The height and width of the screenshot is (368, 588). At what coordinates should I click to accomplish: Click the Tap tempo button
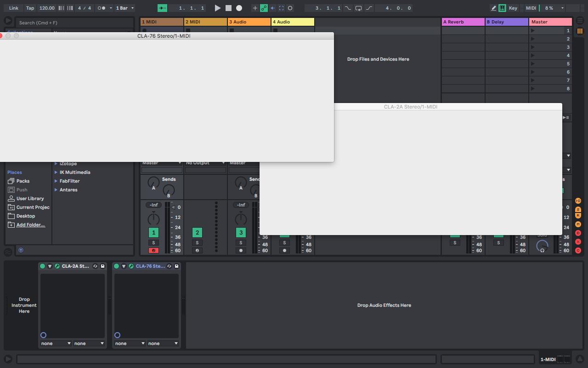click(x=30, y=8)
